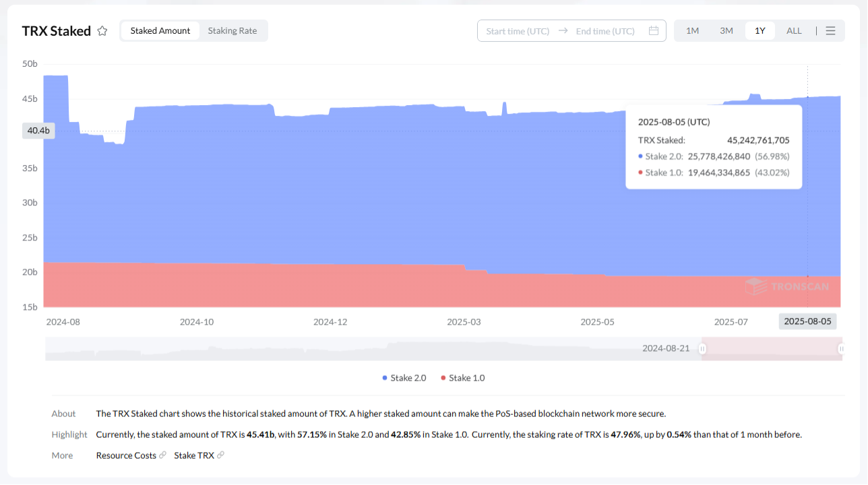Select the 3M time range
868x485 pixels.
click(726, 31)
